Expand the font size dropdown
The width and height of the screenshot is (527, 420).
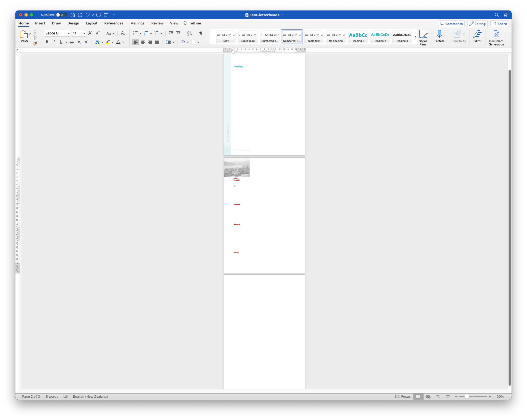coord(84,33)
